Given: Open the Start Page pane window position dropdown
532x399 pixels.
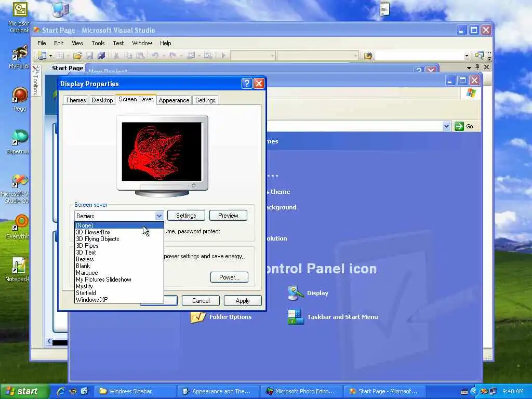Looking at the screenshot, I should [469, 67].
